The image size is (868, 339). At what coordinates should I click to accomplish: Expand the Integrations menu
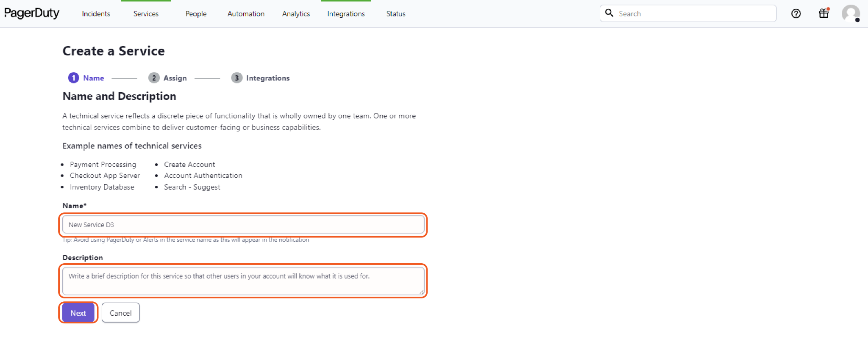[x=346, y=14]
